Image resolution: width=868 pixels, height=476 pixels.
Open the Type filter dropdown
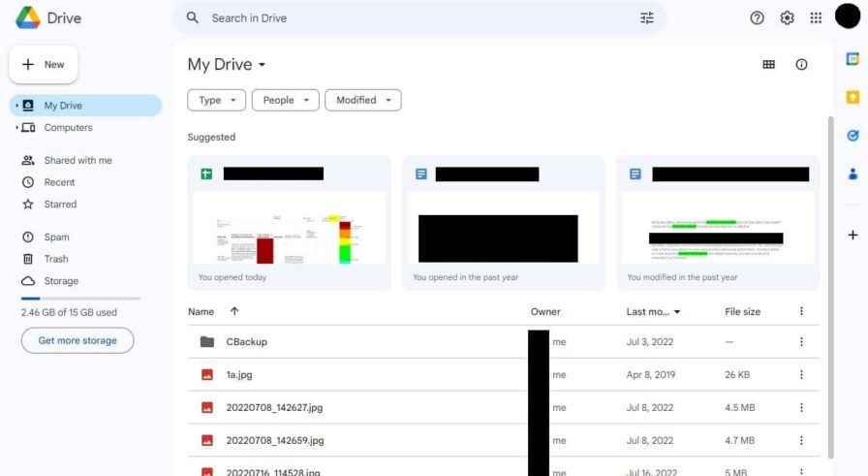click(216, 100)
